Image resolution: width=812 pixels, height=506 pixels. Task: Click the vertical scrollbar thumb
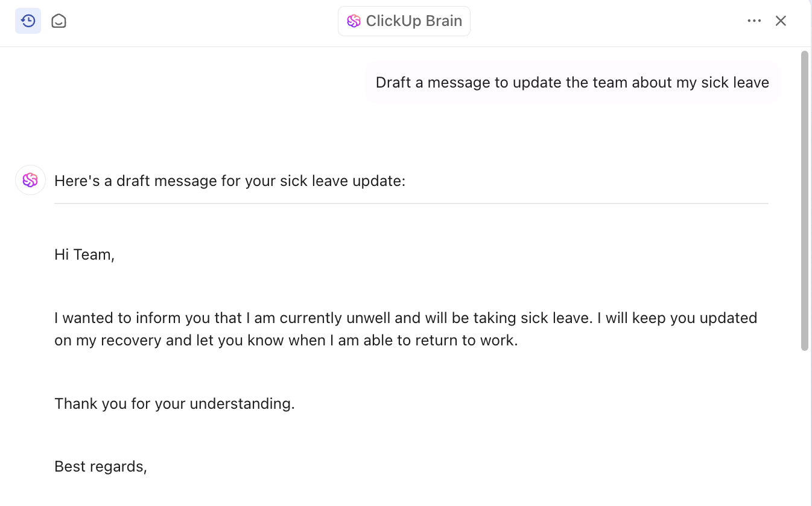click(x=804, y=199)
